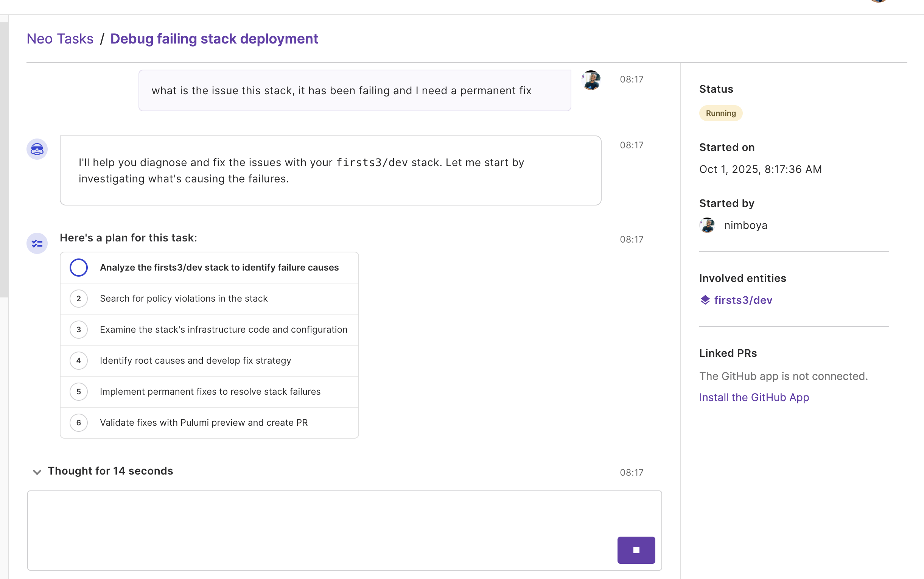The height and width of the screenshot is (579, 924).
Task: Click Debug failing stack deployment breadcrumb title
Action: point(214,39)
